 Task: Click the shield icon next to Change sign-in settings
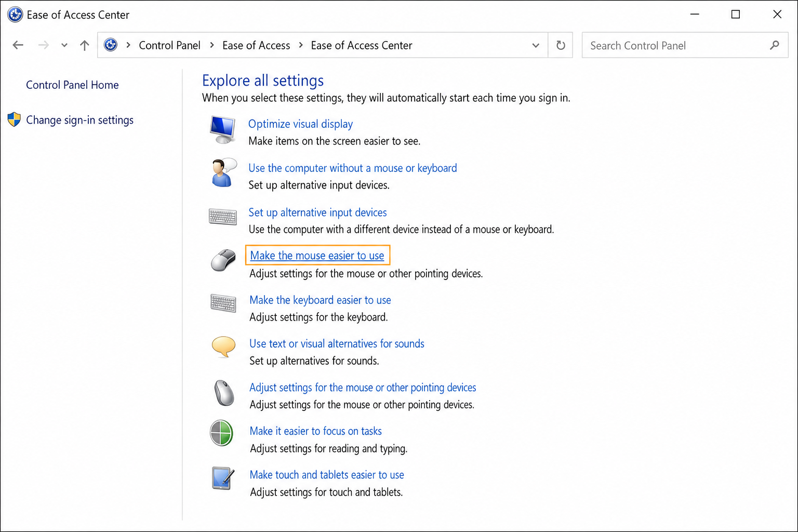coord(14,119)
